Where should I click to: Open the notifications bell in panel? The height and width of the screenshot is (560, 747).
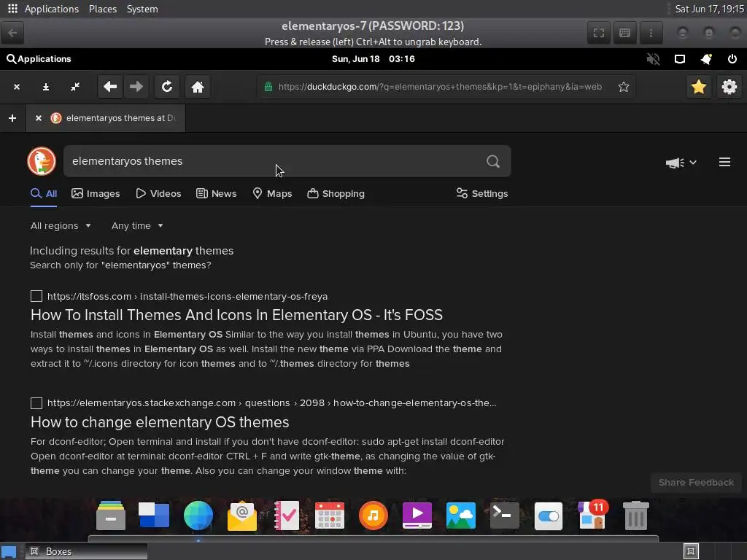coord(706,59)
